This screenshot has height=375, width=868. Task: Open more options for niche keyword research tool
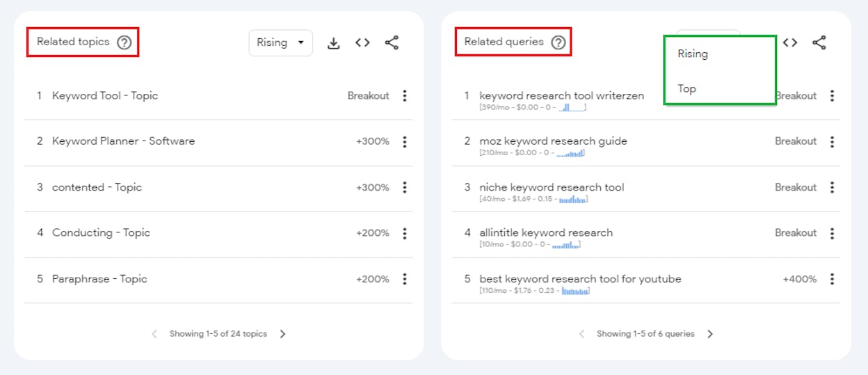pos(833,188)
